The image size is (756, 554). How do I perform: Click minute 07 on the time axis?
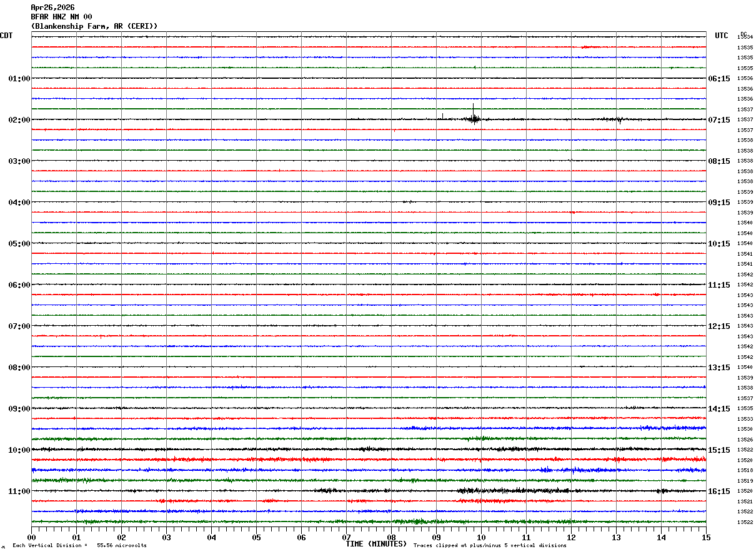346,537
